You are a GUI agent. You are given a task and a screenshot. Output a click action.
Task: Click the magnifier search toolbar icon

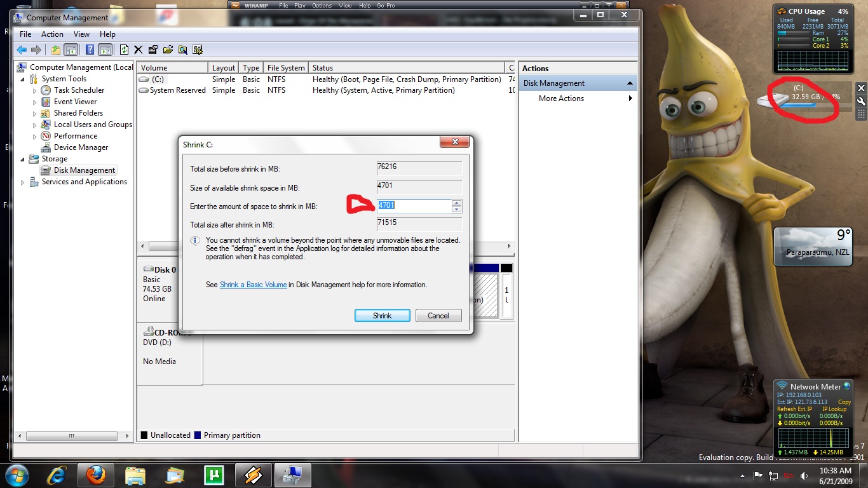[x=182, y=50]
